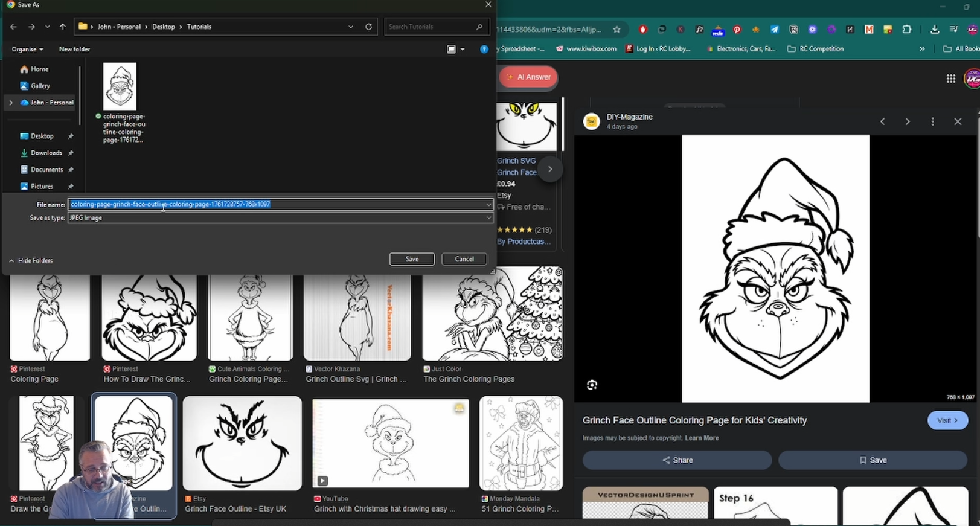The height and width of the screenshot is (526, 980).
Task: Click the Visit button for the image
Action: tap(947, 420)
